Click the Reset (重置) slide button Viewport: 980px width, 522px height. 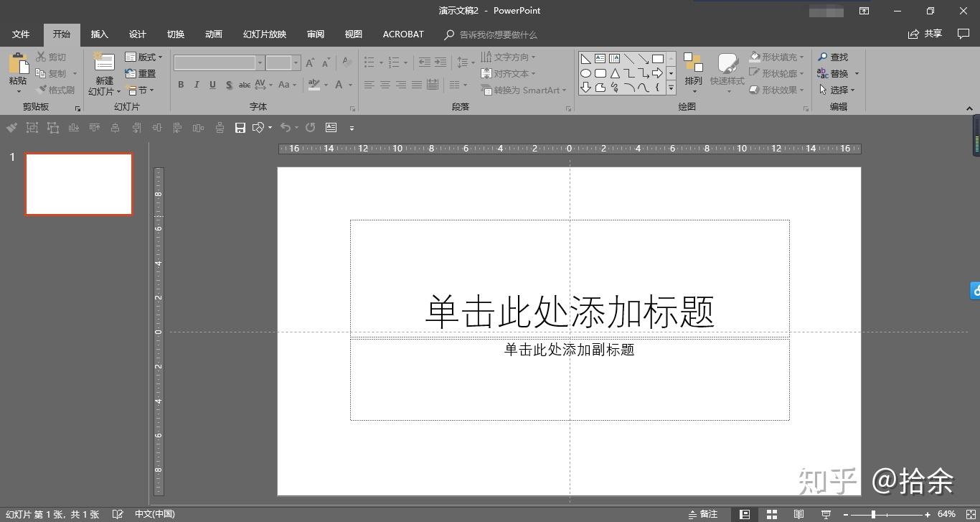click(141, 73)
